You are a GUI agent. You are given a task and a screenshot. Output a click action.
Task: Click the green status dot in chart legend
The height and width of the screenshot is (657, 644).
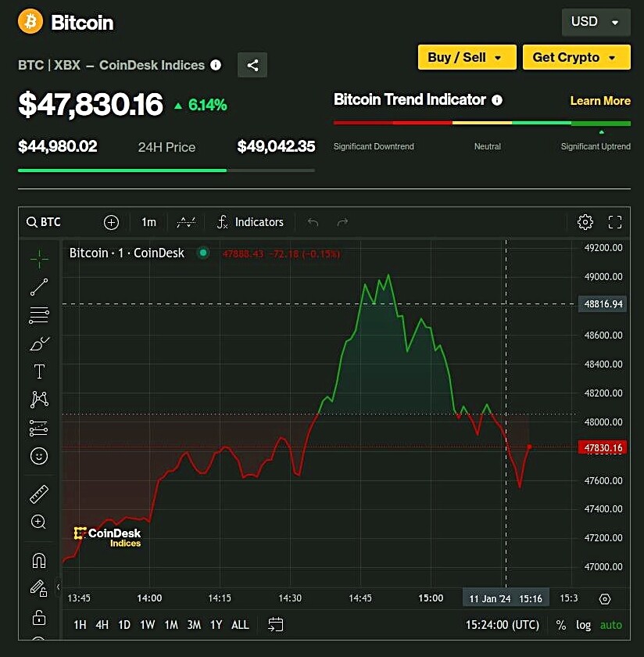click(203, 253)
